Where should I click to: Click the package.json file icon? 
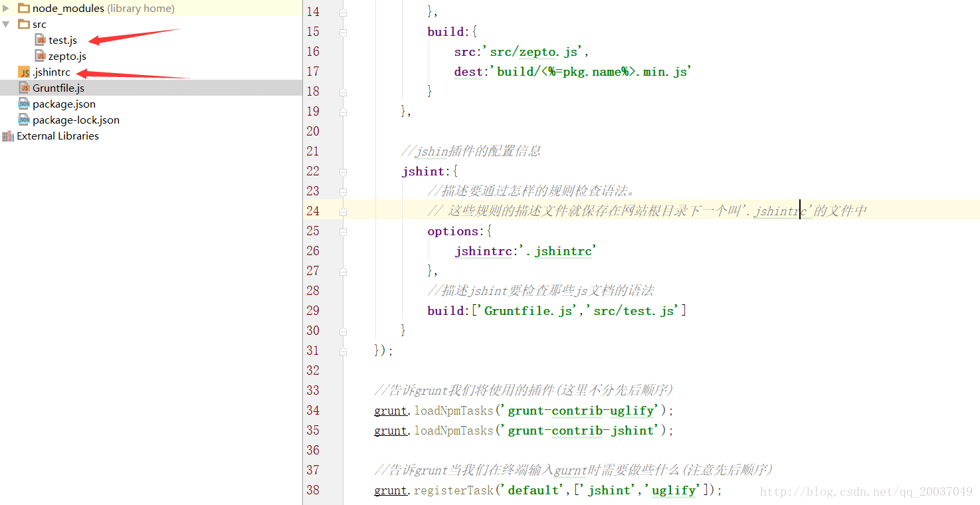[25, 104]
